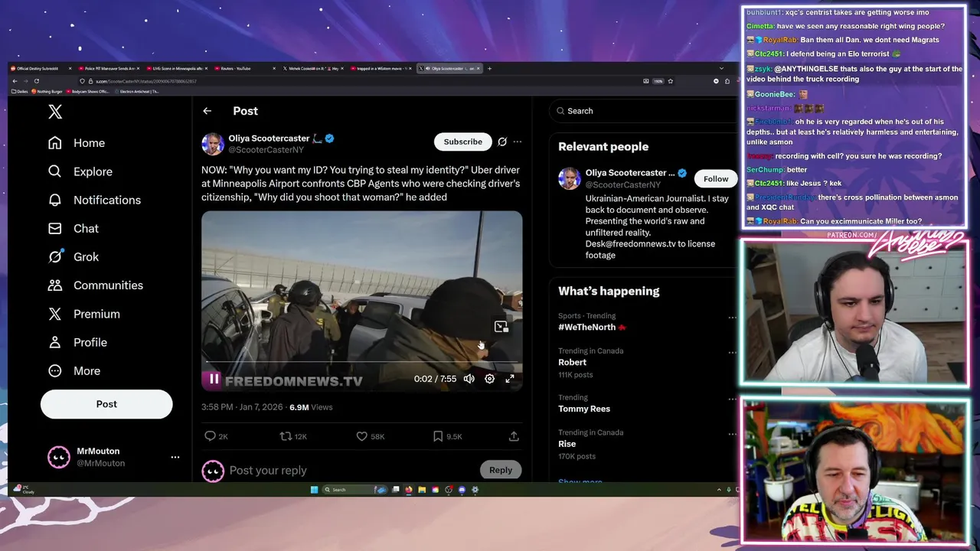This screenshot has width=980, height=551.
Task: Open Profile in the sidebar
Action: [x=77, y=342]
